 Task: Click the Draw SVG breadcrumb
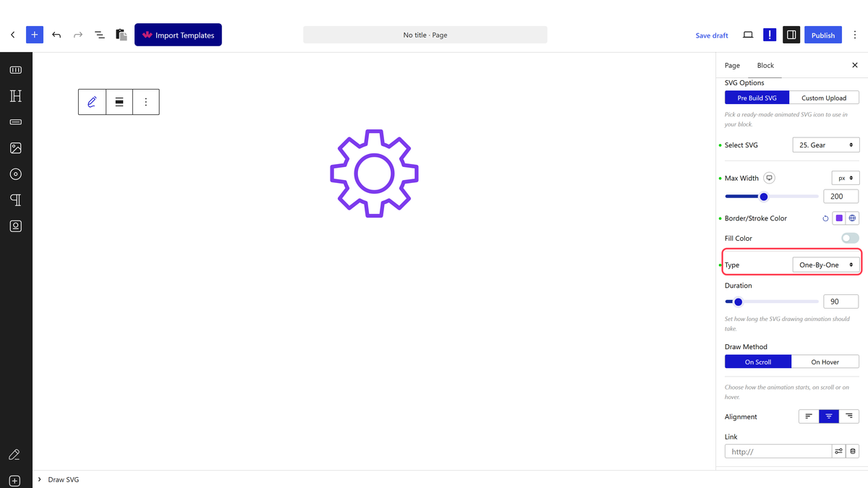click(64, 479)
